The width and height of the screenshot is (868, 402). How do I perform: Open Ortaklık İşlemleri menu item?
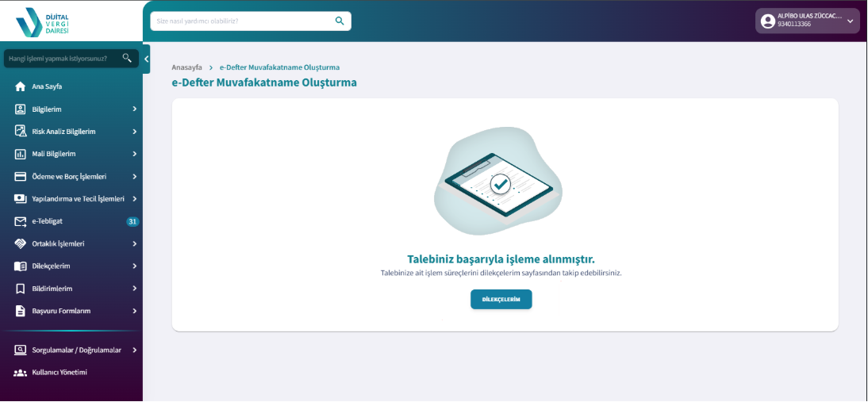pos(58,243)
